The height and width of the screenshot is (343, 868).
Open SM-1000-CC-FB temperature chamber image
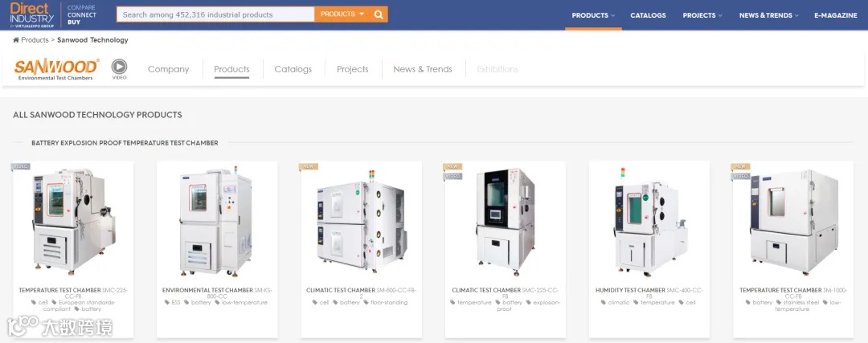click(793, 223)
